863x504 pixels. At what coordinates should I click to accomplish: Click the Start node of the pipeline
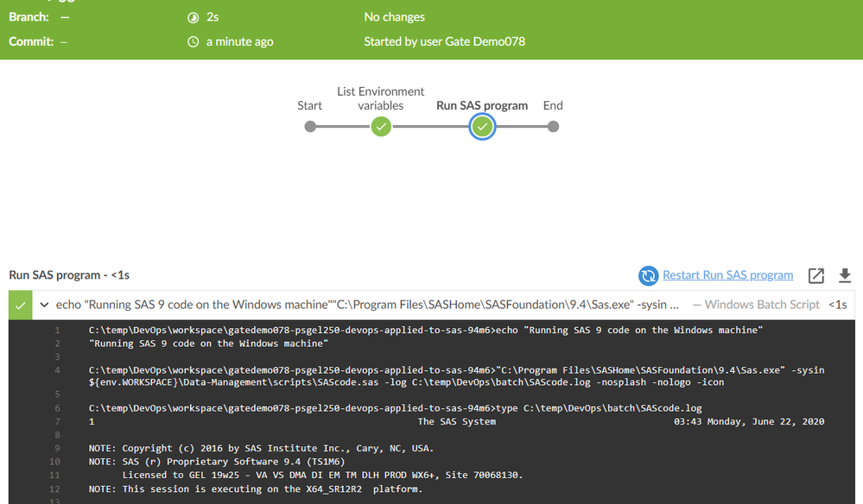[x=310, y=127]
